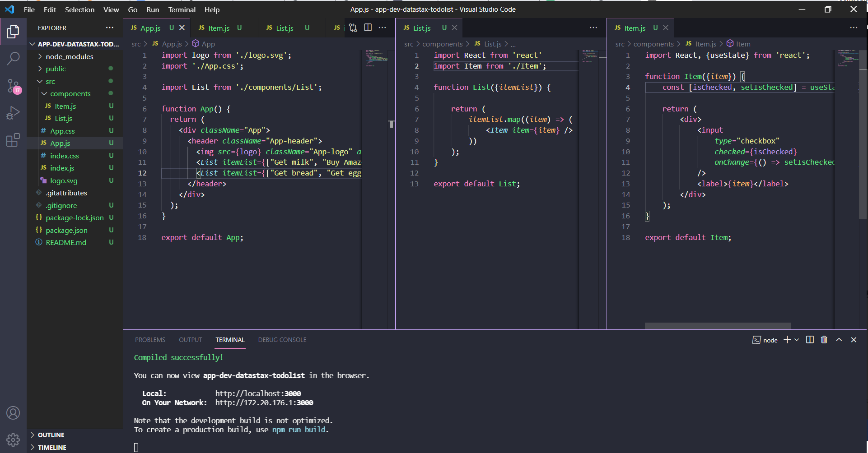Open Source Control view with 17 badge
868x453 pixels.
pyautogui.click(x=13, y=86)
